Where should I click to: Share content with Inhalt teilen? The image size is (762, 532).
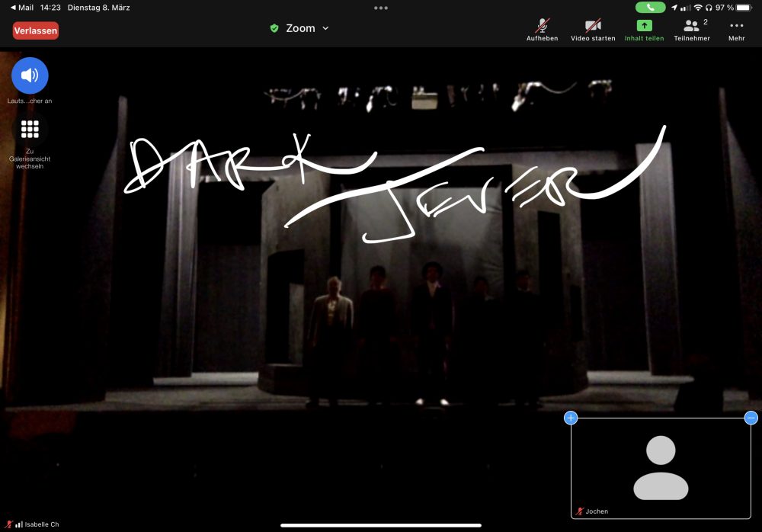tap(644, 30)
